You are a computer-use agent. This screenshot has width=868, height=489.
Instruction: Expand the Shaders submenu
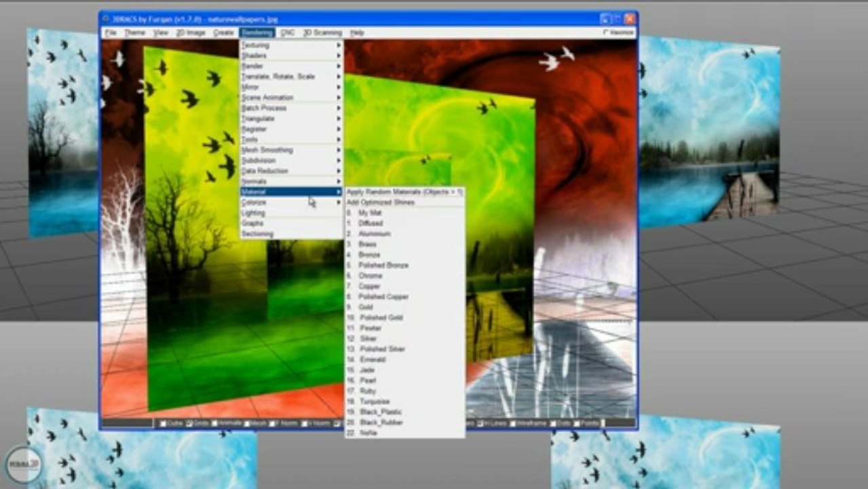291,56
